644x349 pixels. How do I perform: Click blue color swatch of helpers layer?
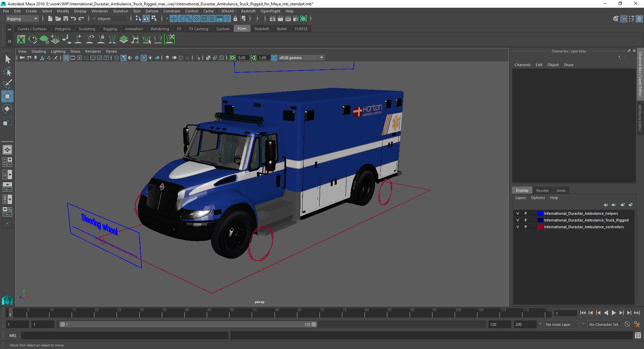[x=540, y=213]
